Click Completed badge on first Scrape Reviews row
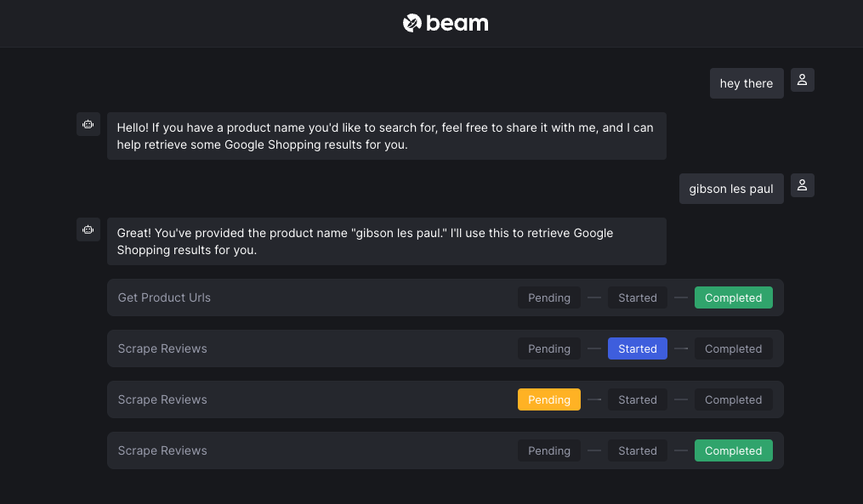863x504 pixels. tap(733, 348)
